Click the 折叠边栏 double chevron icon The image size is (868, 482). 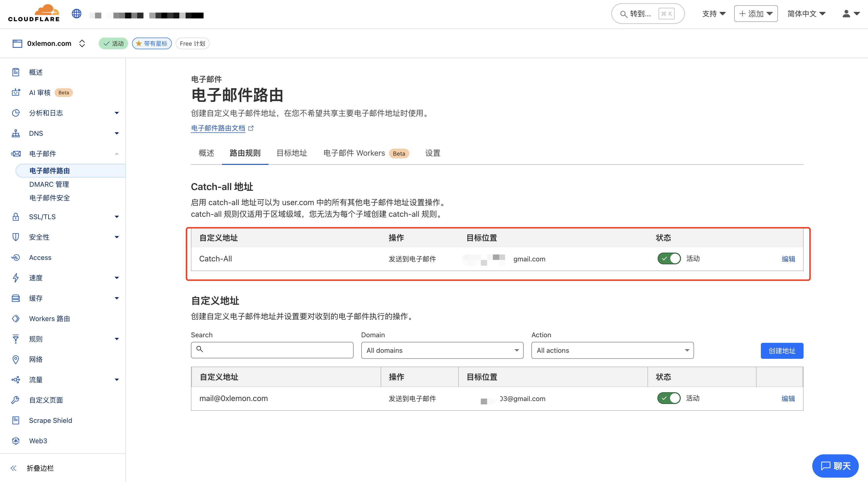pos(14,468)
